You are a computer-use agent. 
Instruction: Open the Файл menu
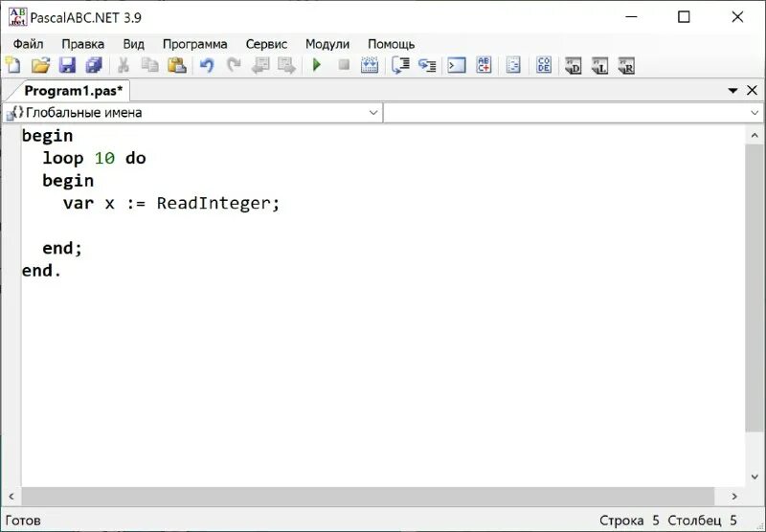click(x=28, y=44)
